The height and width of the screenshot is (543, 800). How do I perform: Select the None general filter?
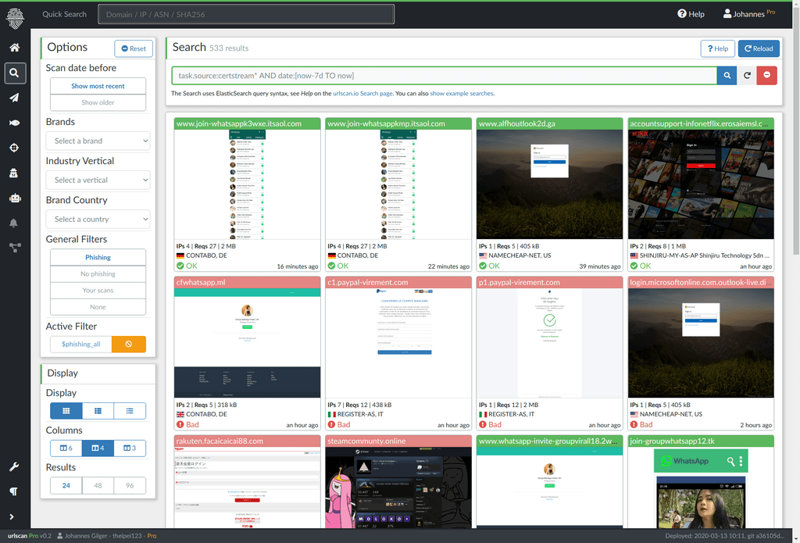coord(98,307)
